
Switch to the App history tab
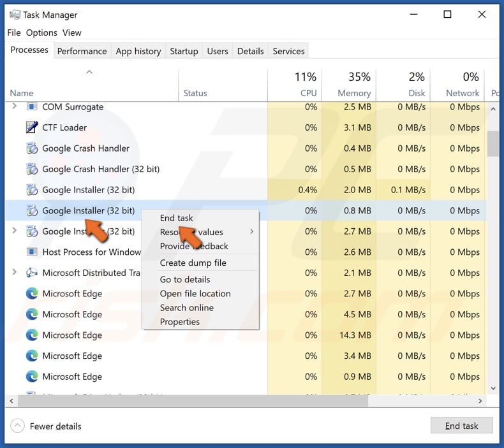[x=138, y=51]
